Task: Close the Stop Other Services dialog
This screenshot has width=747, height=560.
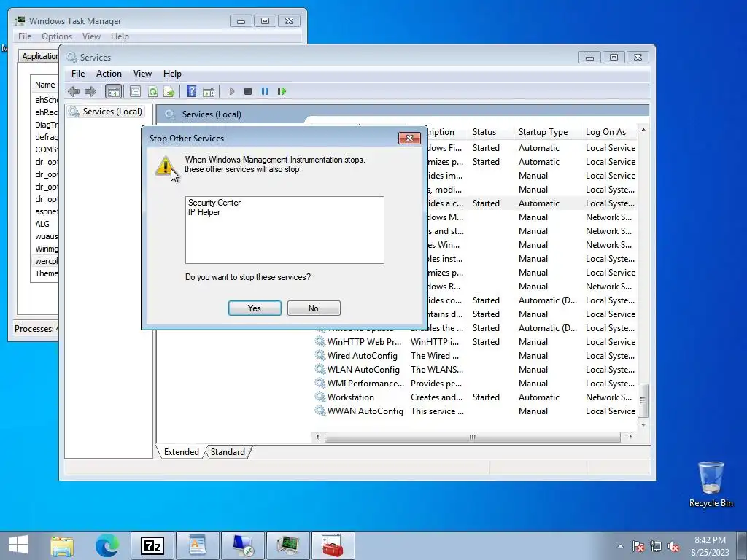Action: [409, 138]
